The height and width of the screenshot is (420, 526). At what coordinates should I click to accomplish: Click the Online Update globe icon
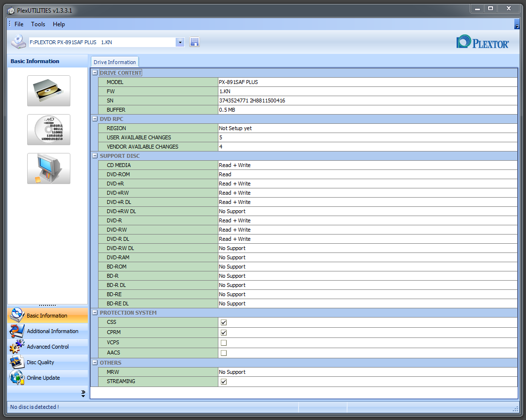tap(17, 378)
